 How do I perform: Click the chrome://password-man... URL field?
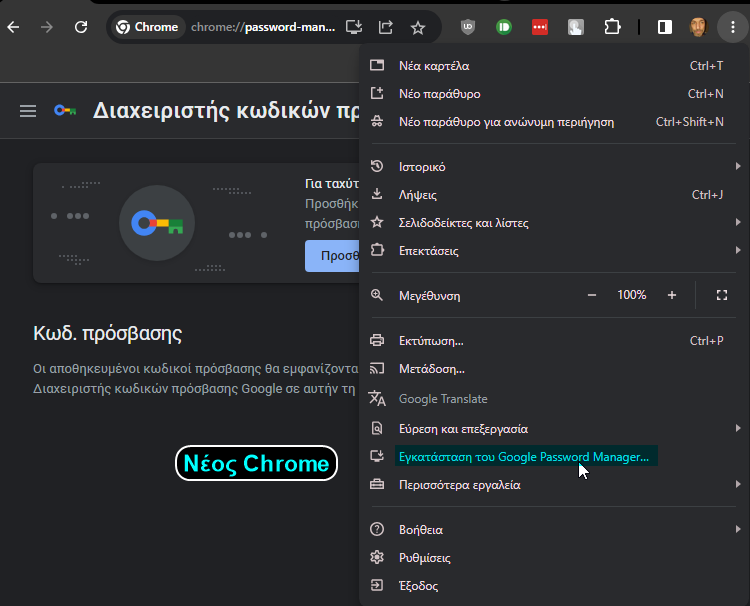tap(263, 27)
